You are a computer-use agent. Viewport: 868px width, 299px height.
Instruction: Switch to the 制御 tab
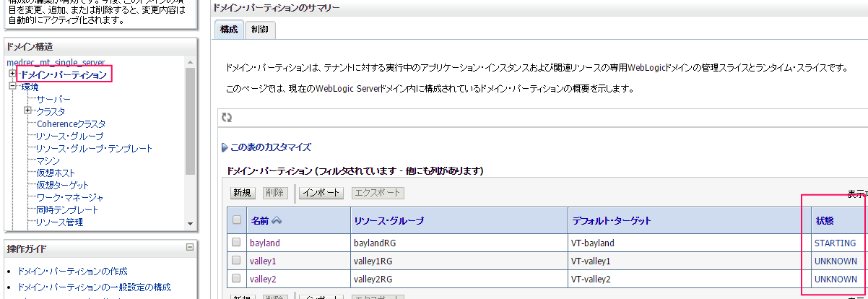point(259,30)
